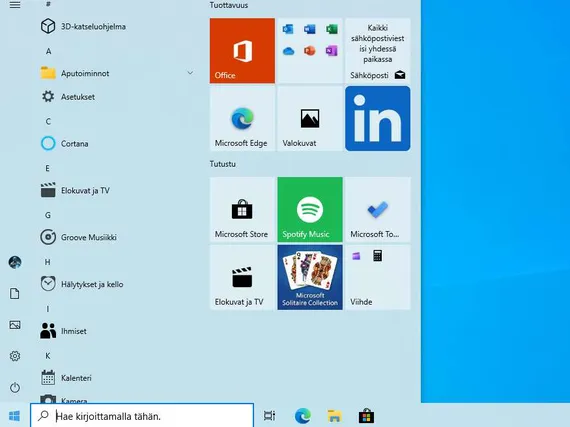The image size is (570, 427).
Task: Click the letter A section header
Action: pos(48,51)
